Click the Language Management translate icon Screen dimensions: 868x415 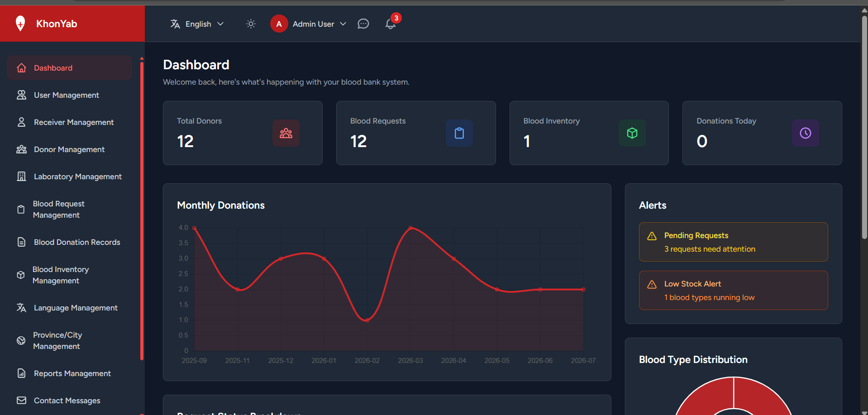point(21,308)
